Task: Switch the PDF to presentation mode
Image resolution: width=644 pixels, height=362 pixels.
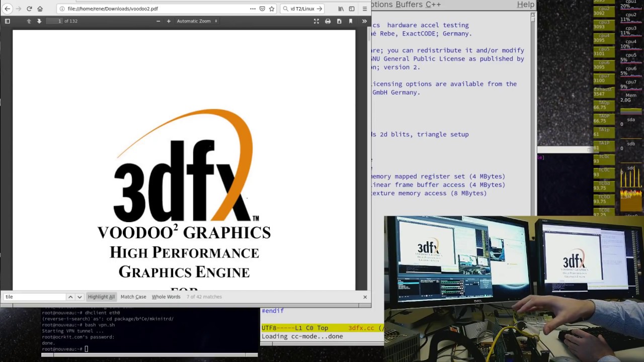Action: point(316,21)
